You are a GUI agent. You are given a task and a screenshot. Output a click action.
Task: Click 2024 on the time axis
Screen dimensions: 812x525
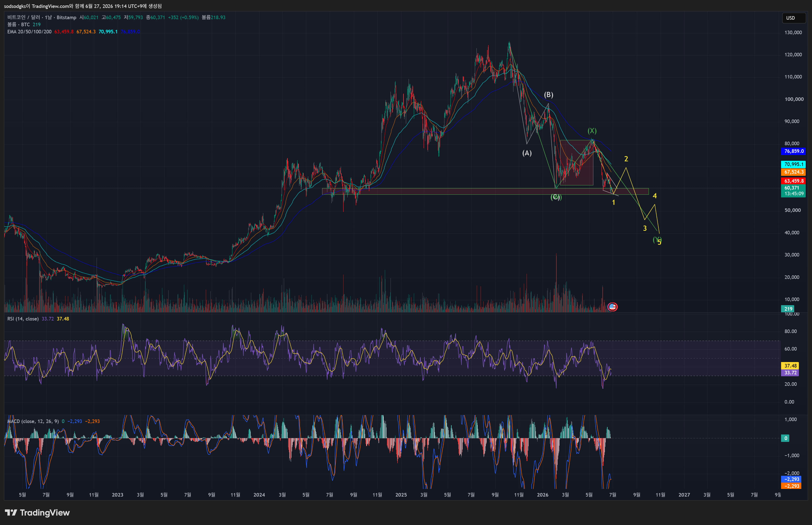259,495
